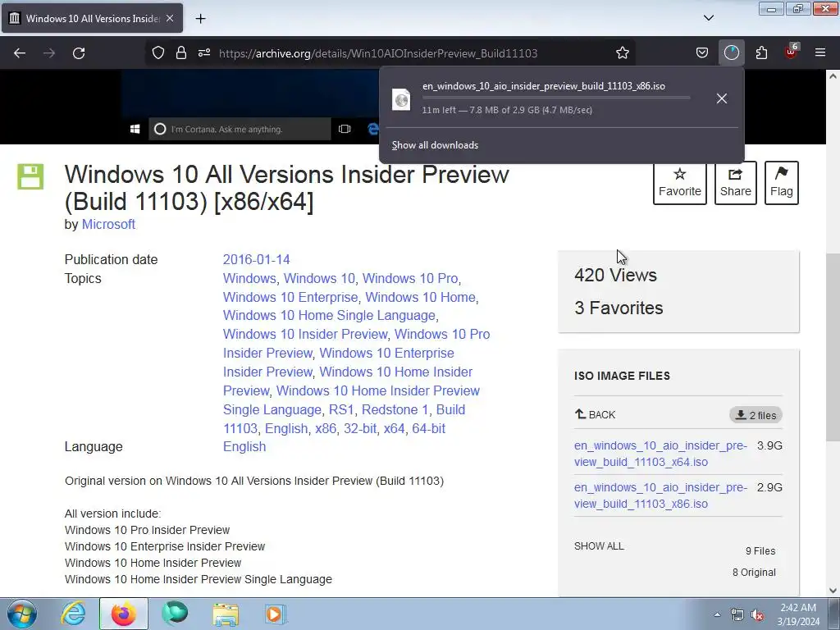The height and width of the screenshot is (630, 840).
Task: Click SHOW ALL files
Action: (x=599, y=546)
